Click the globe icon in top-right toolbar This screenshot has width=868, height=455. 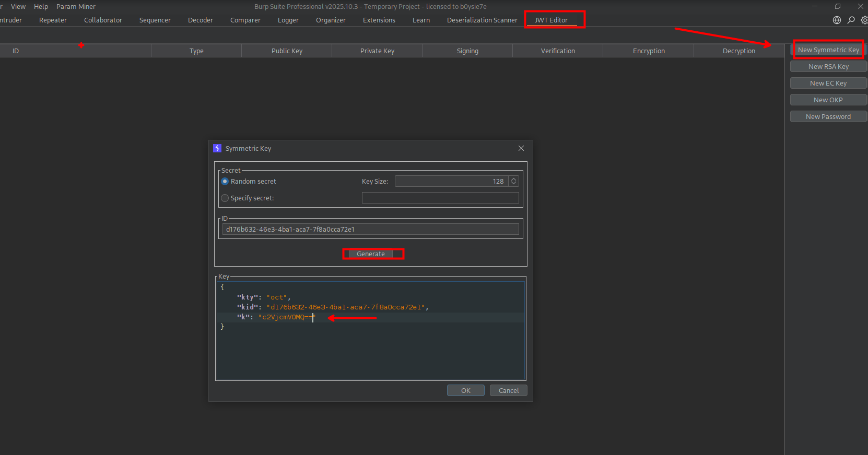(837, 20)
